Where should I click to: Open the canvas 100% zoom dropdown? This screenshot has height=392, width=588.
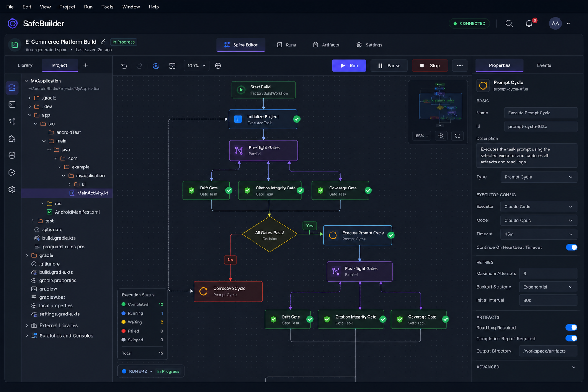pos(196,66)
